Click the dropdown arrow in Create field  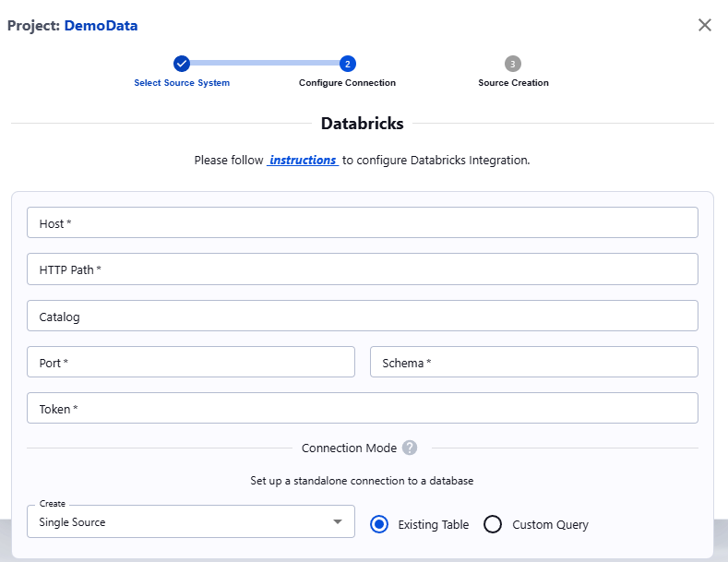pos(337,522)
